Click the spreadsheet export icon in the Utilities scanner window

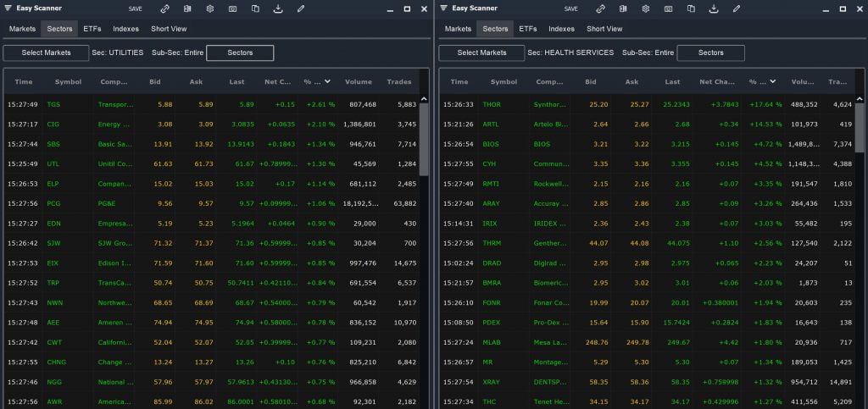click(x=187, y=8)
